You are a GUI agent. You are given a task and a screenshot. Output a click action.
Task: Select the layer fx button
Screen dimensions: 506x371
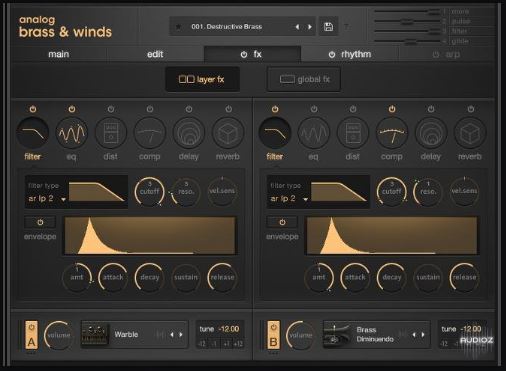[202, 79]
